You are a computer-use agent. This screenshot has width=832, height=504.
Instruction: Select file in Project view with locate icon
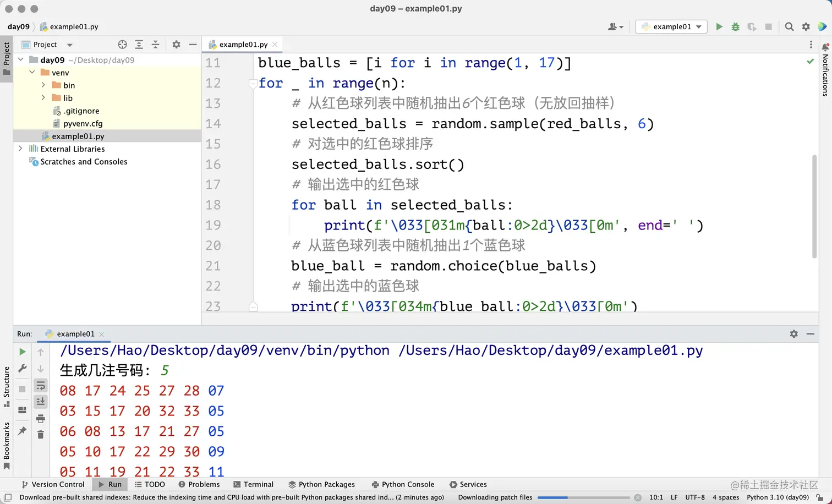tap(122, 45)
